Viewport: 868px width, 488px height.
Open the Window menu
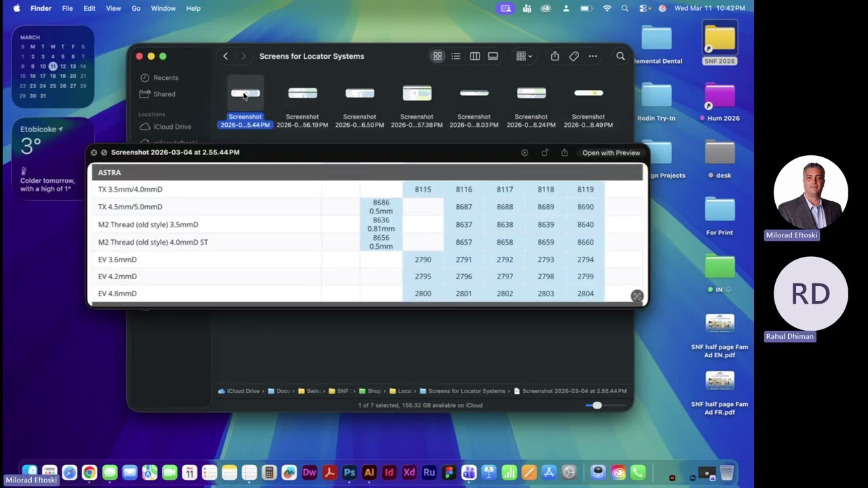(163, 8)
